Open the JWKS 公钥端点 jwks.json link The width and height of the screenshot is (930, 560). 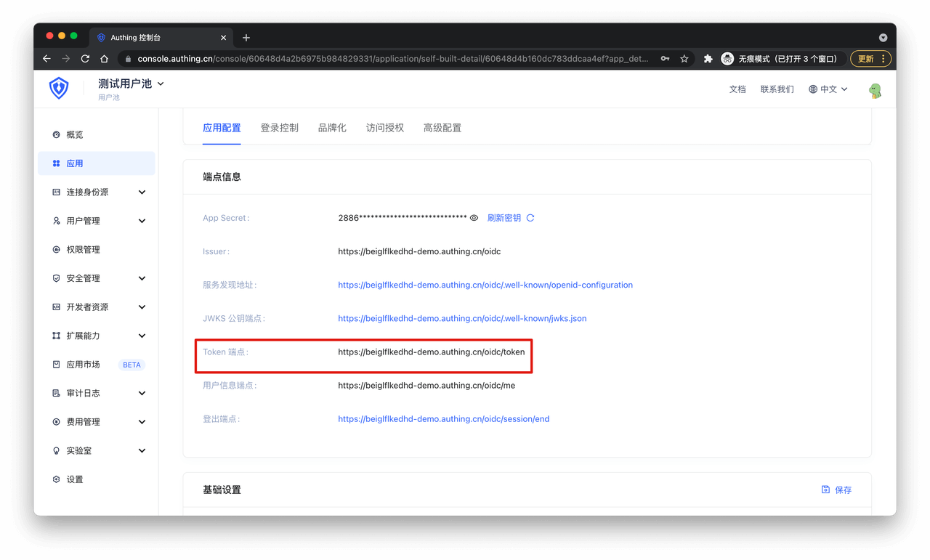[462, 318]
